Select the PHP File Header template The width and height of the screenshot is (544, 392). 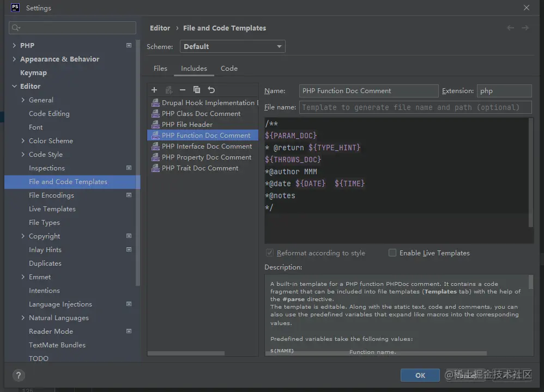point(187,125)
